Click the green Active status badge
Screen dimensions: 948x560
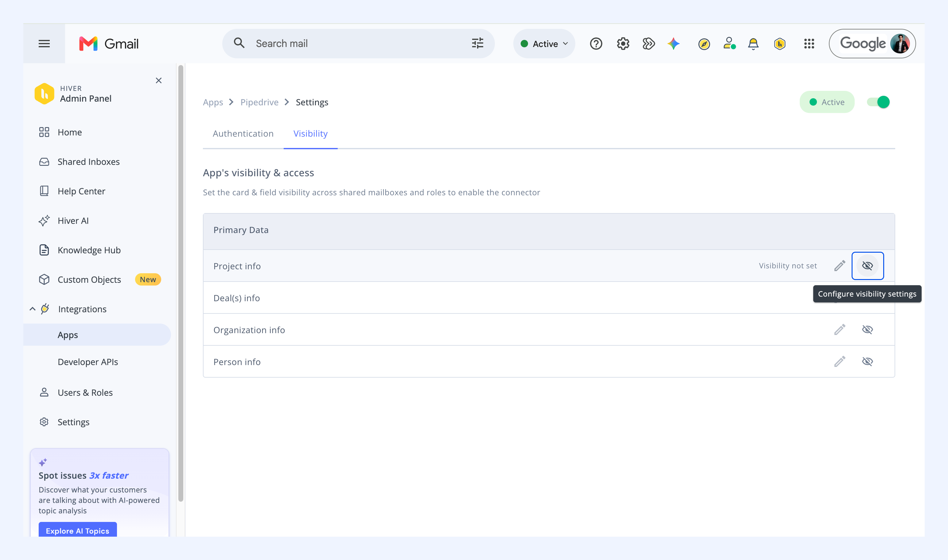coord(827,102)
